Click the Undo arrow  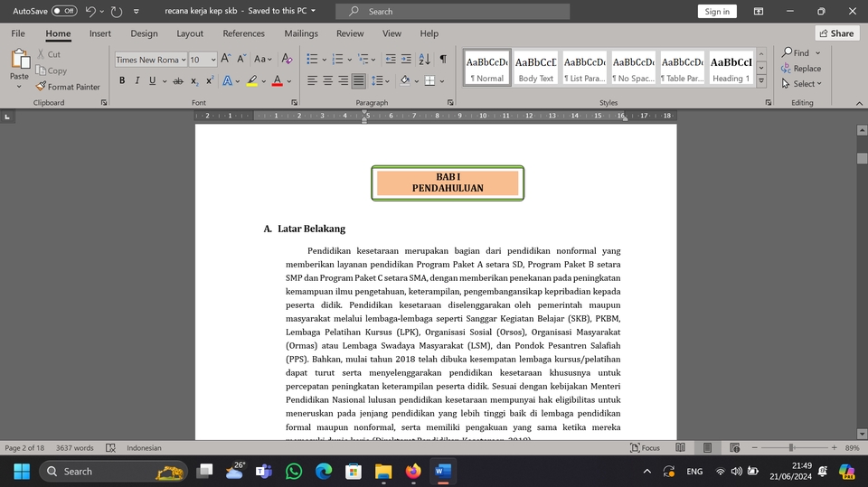click(90, 11)
